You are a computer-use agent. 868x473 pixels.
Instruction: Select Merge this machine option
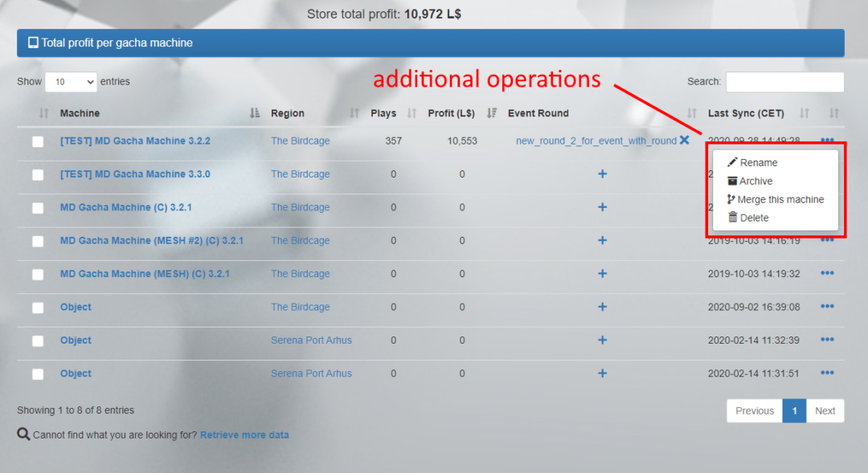780,200
